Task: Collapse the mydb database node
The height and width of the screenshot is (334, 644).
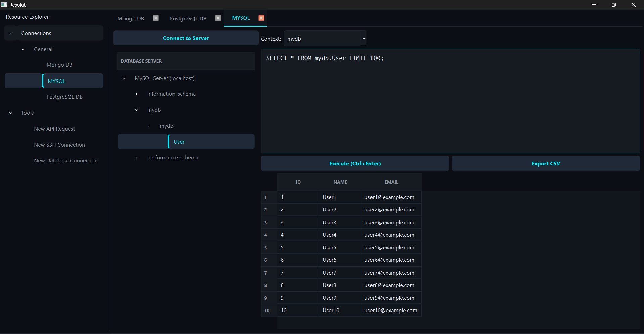Action: [136, 110]
